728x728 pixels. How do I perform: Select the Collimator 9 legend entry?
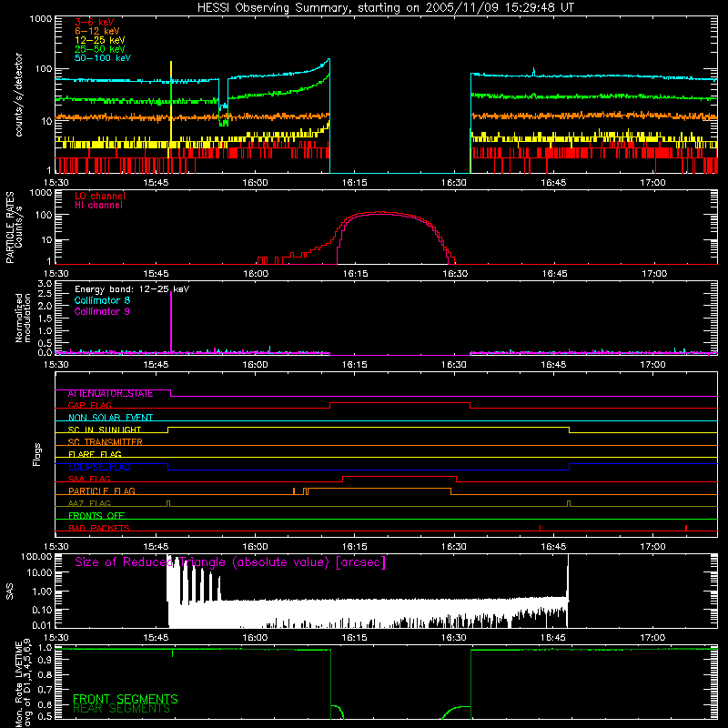[102, 311]
